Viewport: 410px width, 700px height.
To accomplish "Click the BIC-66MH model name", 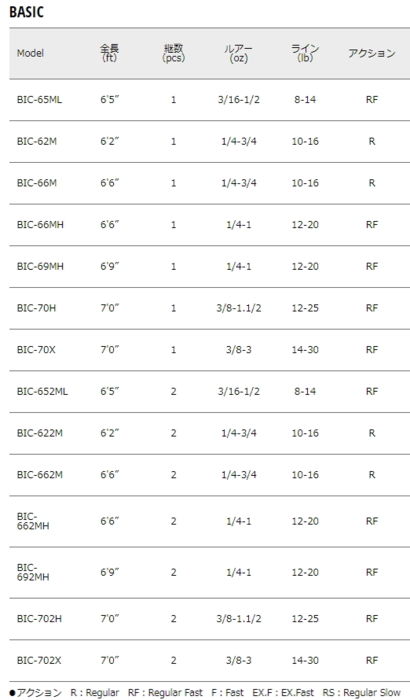I will (x=40, y=225).
